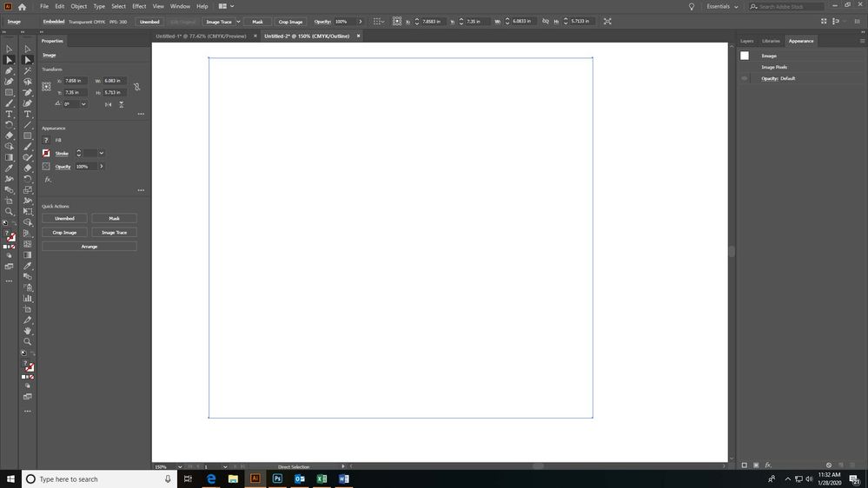This screenshot has height=488, width=868.
Task: Click Mask in Quick Actions
Action: [114, 219]
